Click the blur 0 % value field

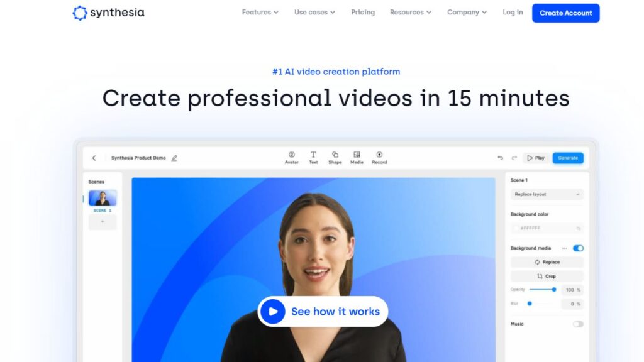coord(572,304)
